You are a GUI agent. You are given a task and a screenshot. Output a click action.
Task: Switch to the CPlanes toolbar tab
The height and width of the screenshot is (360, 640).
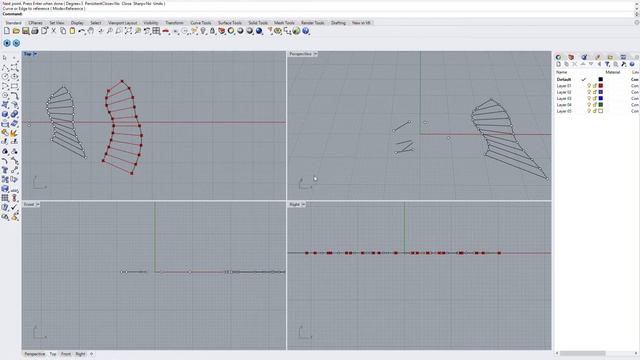(x=36, y=23)
